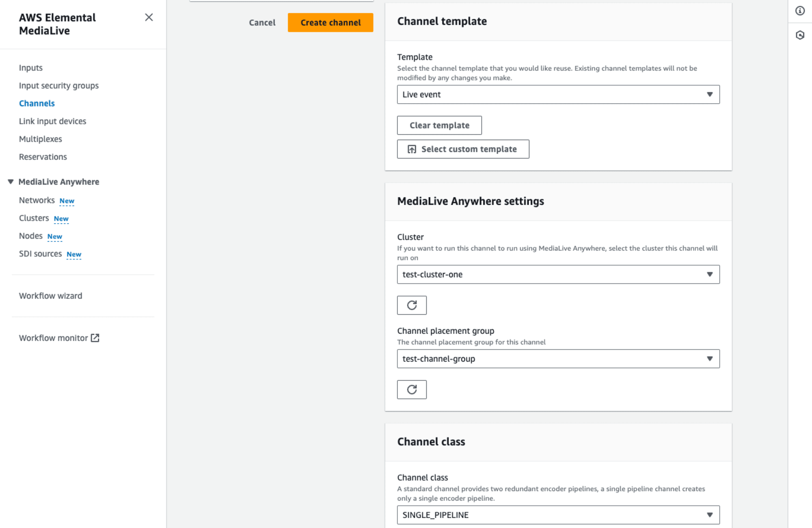The height and width of the screenshot is (528, 812).
Task: Click the upload icon in Select custom template
Action: tap(412, 149)
